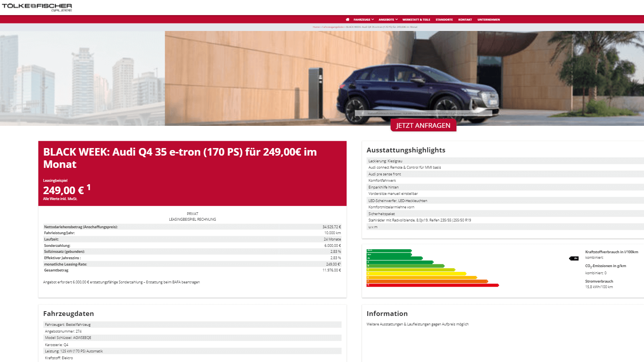Click the Jetzt Anfragen button
This screenshot has width=644, height=362.
(x=423, y=125)
